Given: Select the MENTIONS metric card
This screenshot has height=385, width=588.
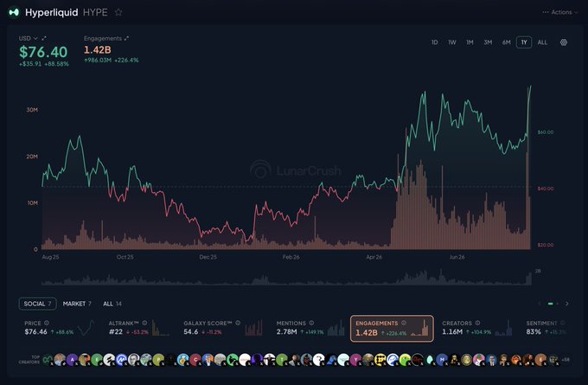Looking at the screenshot, I should click(310, 328).
